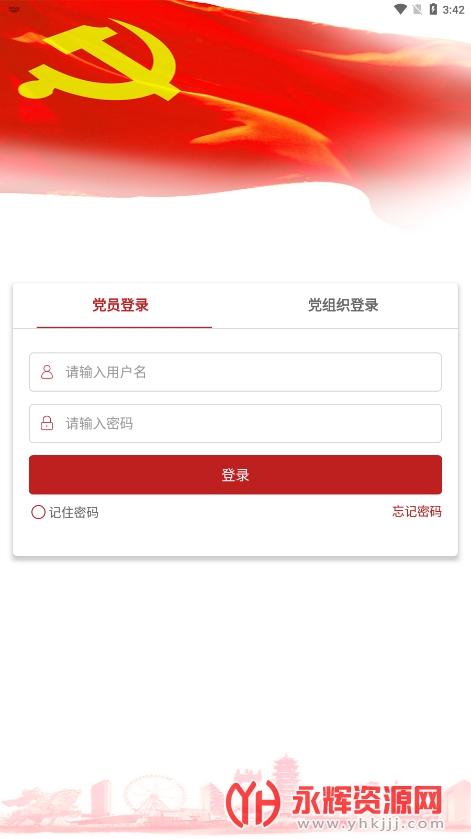Tap the battery charging icon
This screenshot has width=471, height=839.
pos(433,10)
